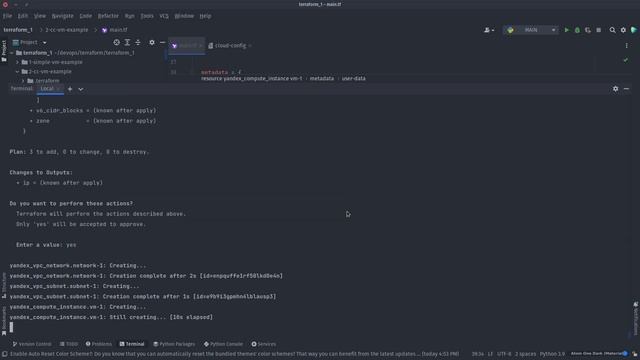
Task: Toggle the Services tool window
Action: [264, 344]
